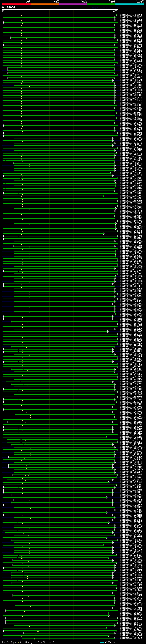Select hit label UniRef100_Q0CK97
This screenshot has width=146, height=644.
131,316
